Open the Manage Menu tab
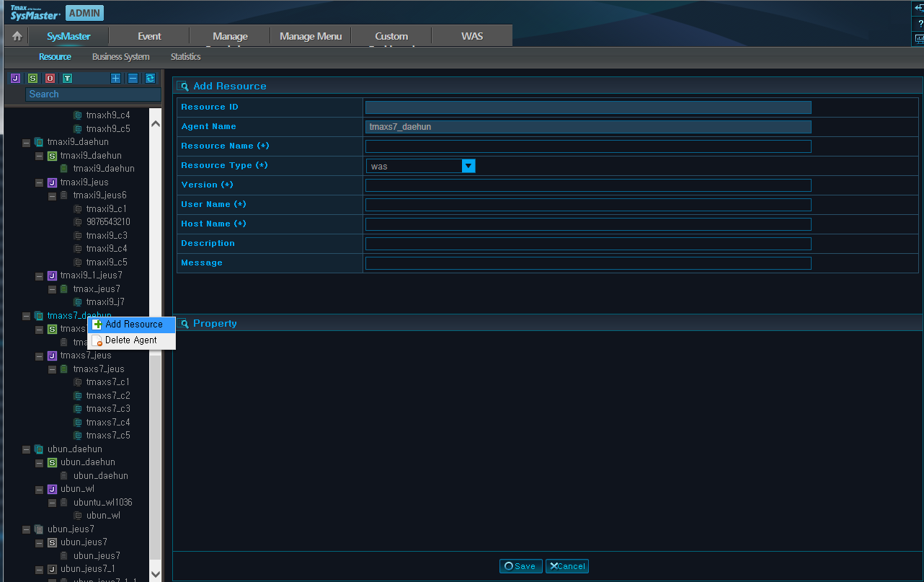924x582 pixels. pyautogui.click(x=311, y=36)
